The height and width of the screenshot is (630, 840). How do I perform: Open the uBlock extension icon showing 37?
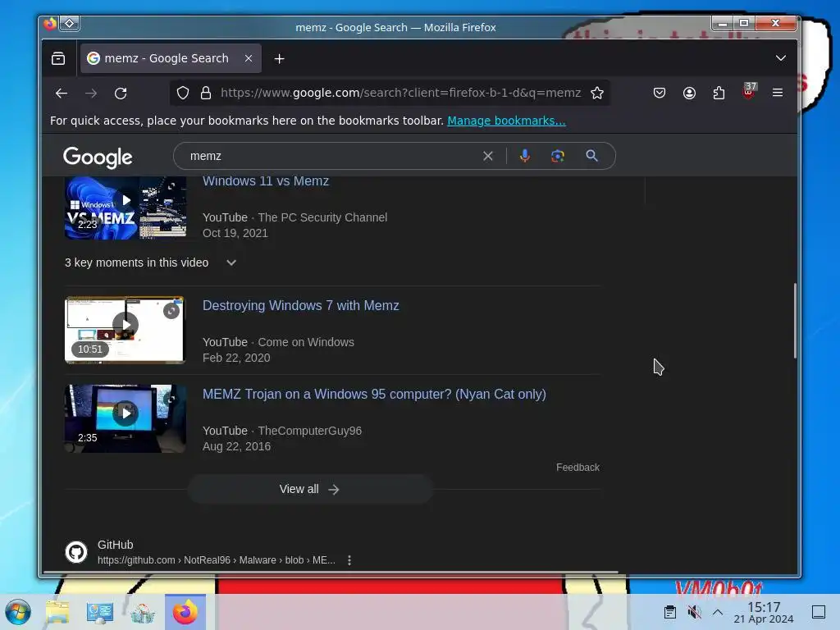coord(749,92)
